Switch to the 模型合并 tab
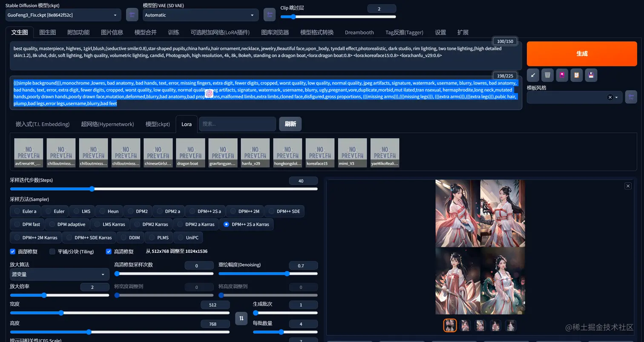Screen dimensions: 644x342 coord(146,32)
